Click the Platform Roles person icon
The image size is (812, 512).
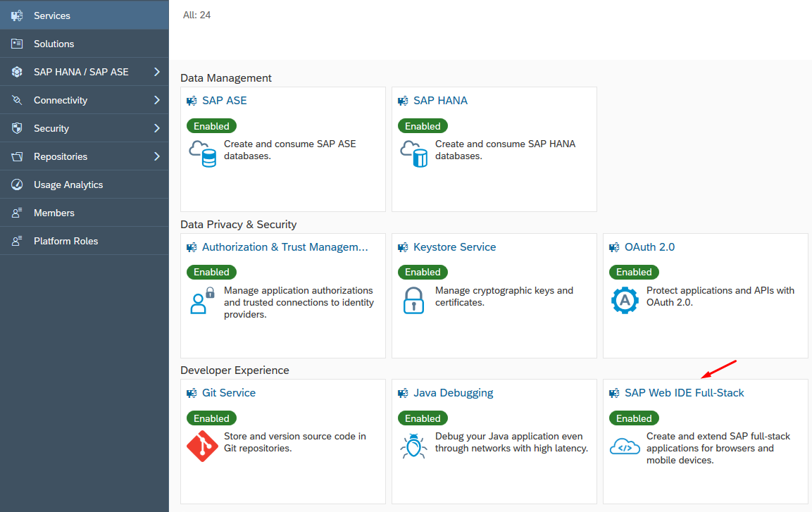click(x=17, y=241)
